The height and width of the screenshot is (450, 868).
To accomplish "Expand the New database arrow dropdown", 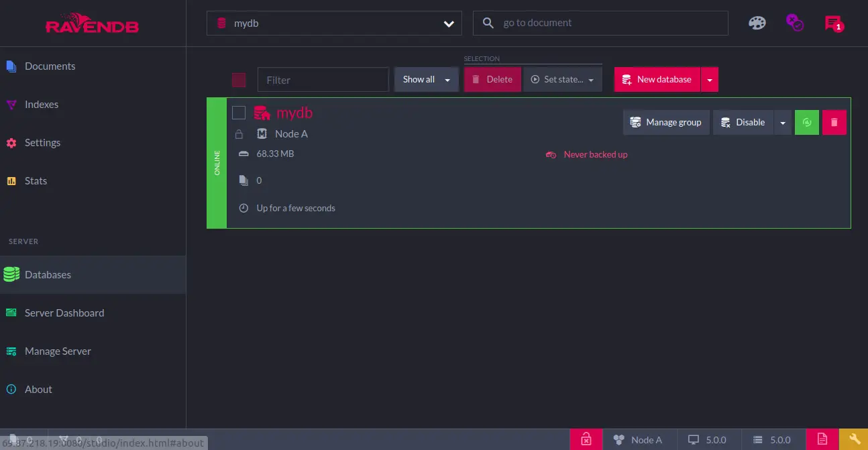I will (x=710, y=79).
